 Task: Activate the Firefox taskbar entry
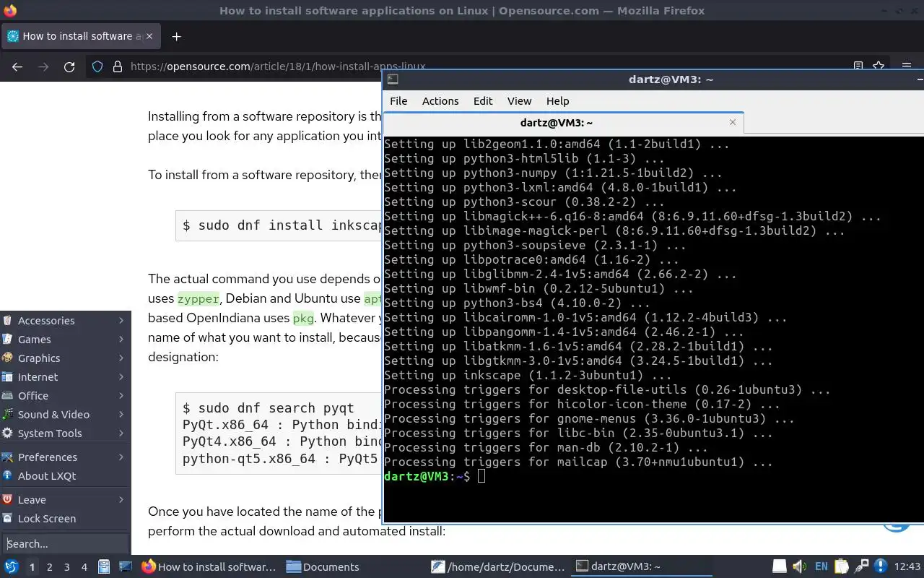(209, 566)
